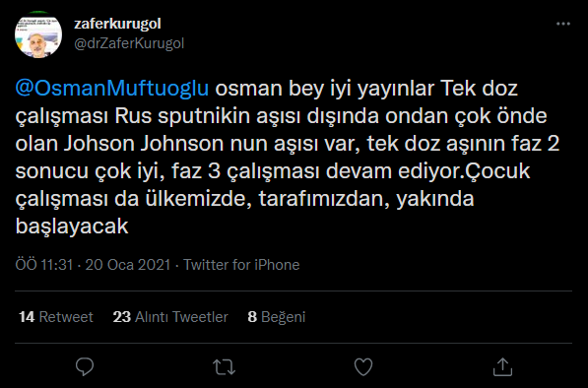The image size is (588, 388).
Task: Click the words Johson Johnson in tweet
Action: coord(144,144)
